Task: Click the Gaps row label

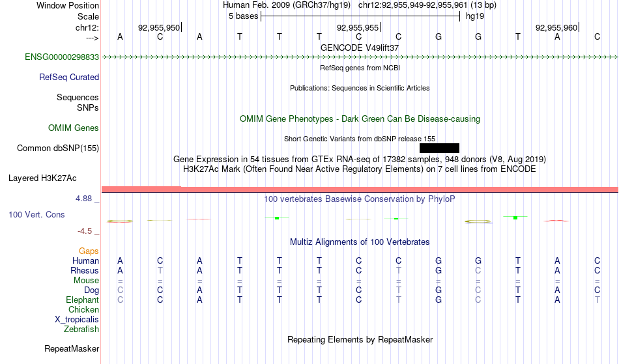Action: [89, 251]
